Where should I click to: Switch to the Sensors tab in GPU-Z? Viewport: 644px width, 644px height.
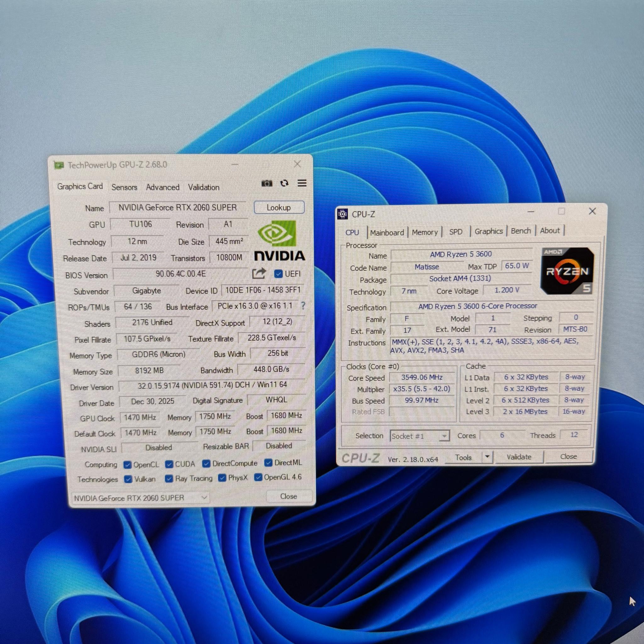[124, 187]
